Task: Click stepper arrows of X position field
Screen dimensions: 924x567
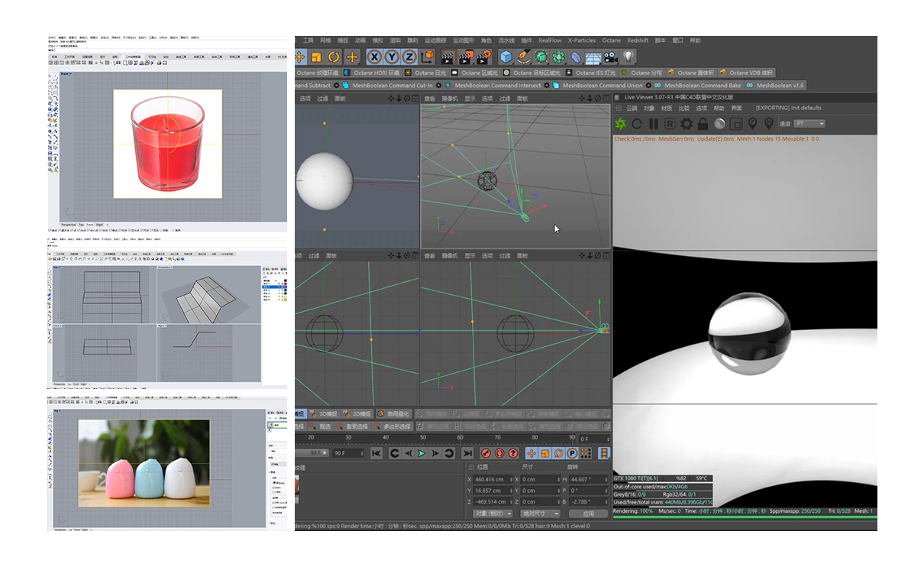Action: pos(511,479)
